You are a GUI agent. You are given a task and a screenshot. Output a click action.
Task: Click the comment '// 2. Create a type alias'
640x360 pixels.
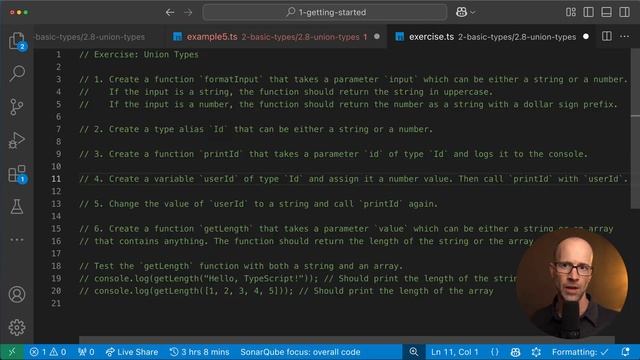[x=256, y=129]
